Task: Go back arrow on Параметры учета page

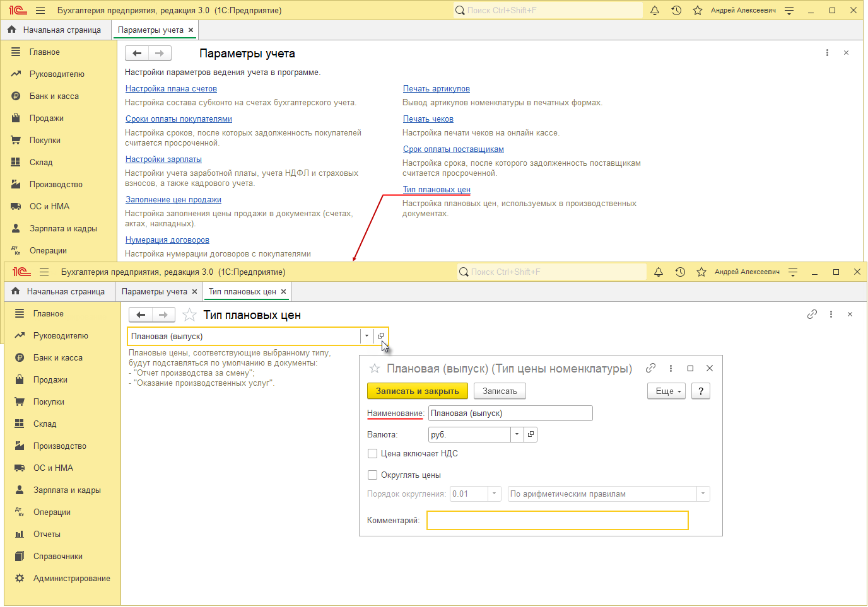Action: (x=137, y=53)
